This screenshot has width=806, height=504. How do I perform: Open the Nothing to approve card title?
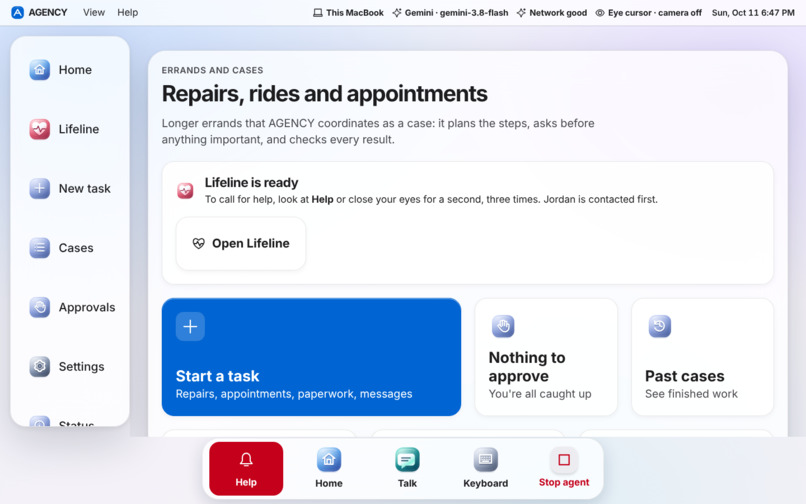point(527,367)
